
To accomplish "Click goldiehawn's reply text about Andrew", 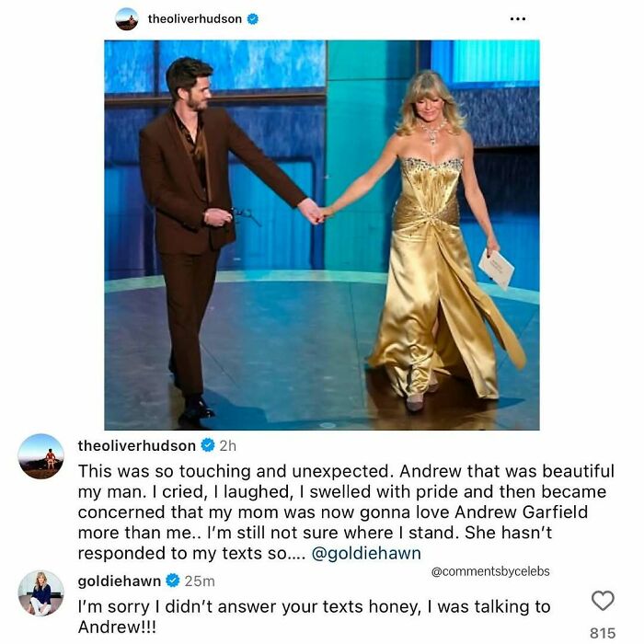I will point(315,617).
